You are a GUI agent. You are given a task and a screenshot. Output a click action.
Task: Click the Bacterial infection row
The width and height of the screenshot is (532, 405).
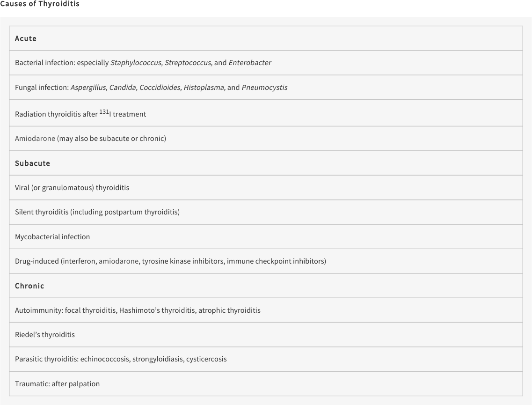pos(266,63)
